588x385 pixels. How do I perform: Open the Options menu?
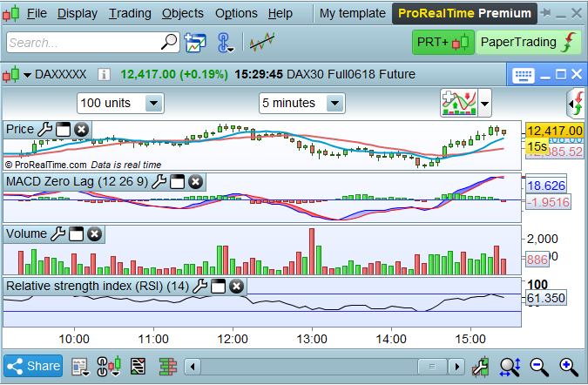tap(236, 13)
